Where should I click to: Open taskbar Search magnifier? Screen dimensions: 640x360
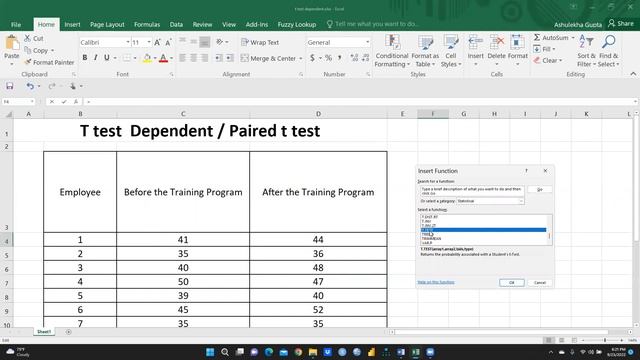224,352
